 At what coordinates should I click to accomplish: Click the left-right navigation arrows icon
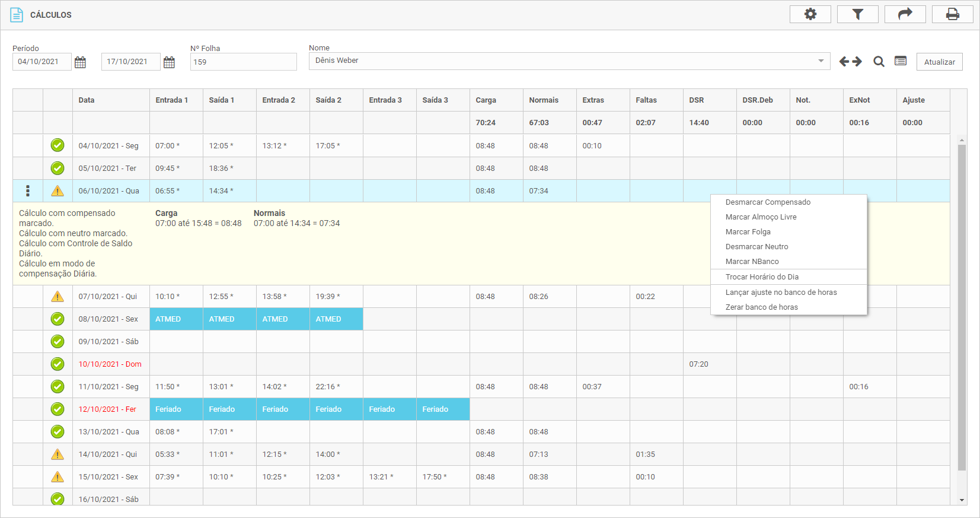click(850, 62)
